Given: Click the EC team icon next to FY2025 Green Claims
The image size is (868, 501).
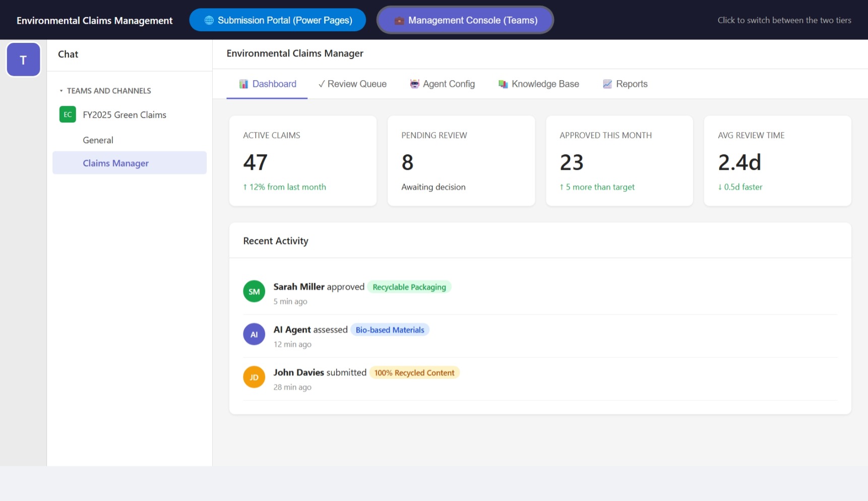Looking at the screenshot, I should pos(67,114).
